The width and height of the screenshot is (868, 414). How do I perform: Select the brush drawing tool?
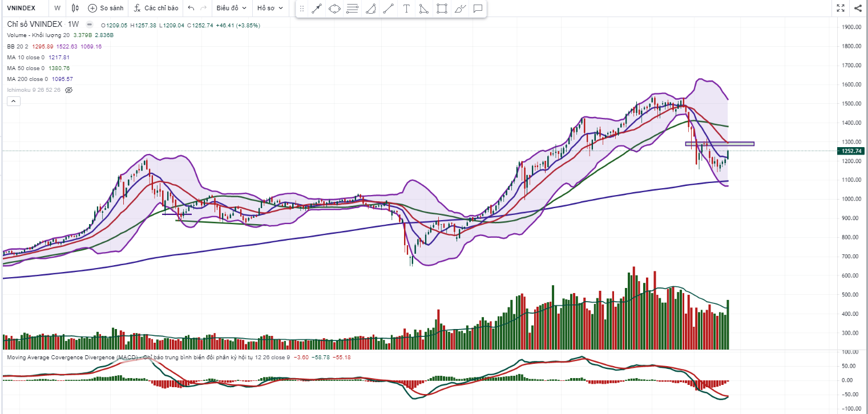coord(460,9)
